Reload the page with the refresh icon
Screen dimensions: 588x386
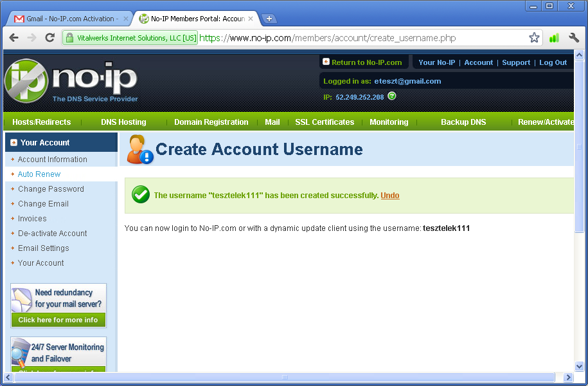(50, 37)
